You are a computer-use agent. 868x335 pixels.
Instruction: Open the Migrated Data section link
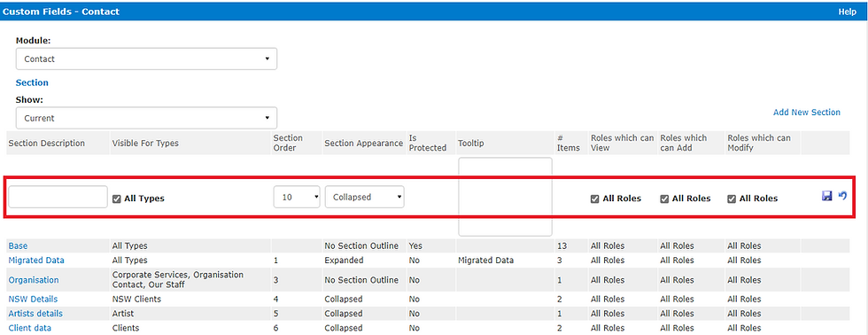pyautogui.click(x=36, y=261)
